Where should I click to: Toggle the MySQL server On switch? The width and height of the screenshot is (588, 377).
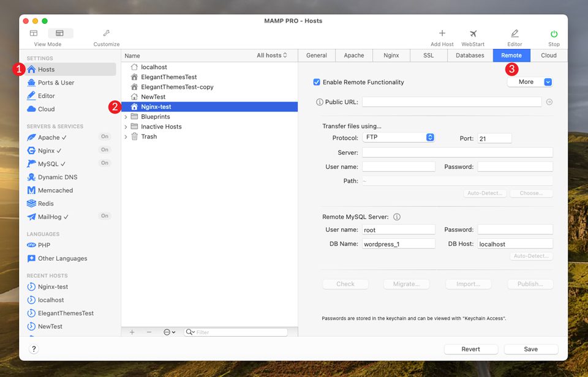105,163
